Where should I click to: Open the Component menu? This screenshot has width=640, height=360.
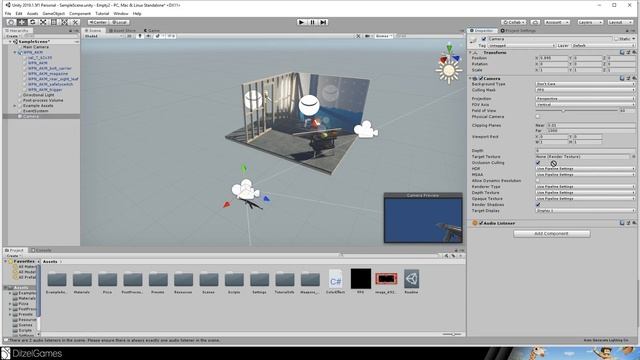click(x=80, y=13)
